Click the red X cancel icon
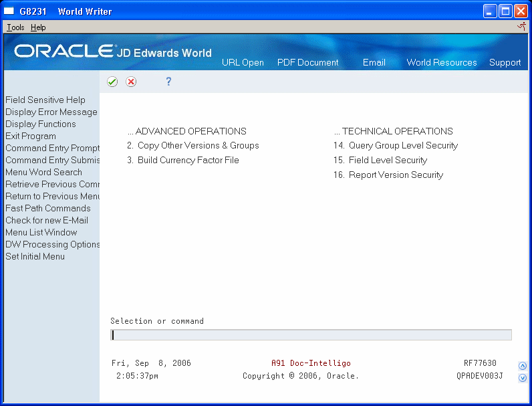 tap(131, 82)
